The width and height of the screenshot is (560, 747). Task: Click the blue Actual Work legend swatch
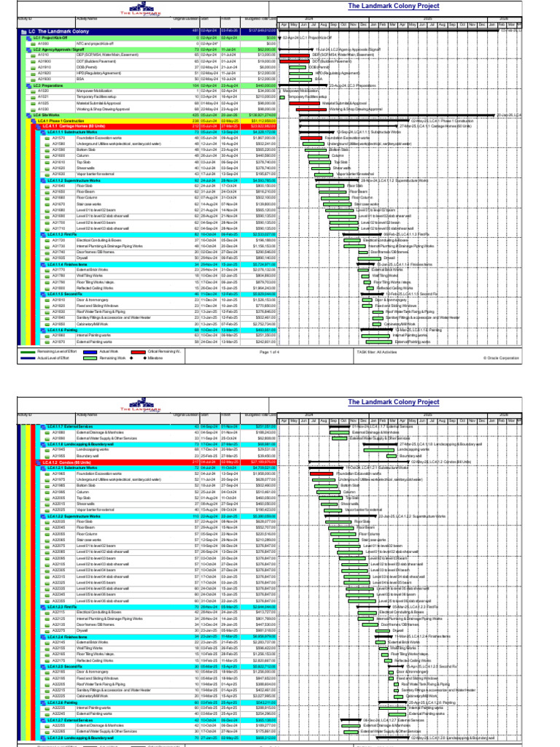90,352
